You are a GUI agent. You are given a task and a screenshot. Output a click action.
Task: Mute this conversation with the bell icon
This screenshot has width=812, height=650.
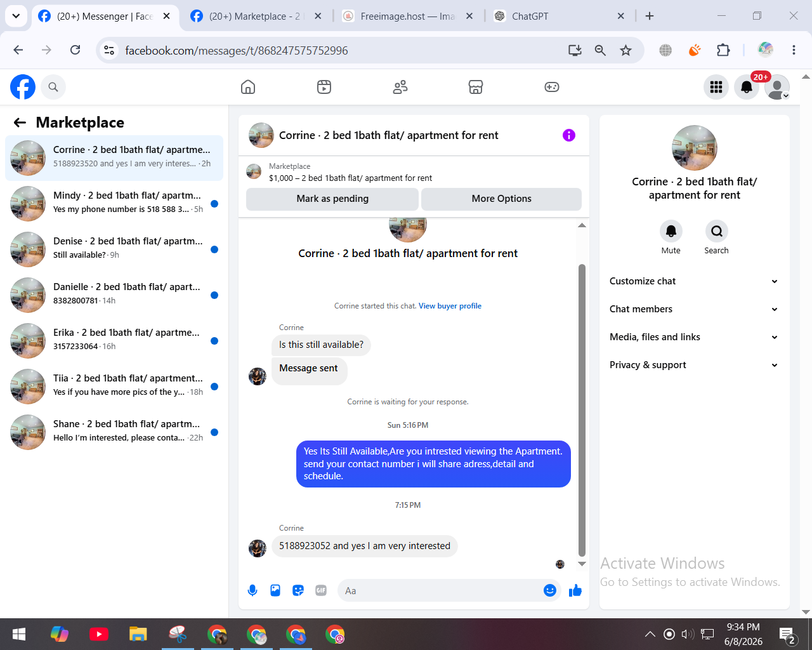[x=671, y=231]
